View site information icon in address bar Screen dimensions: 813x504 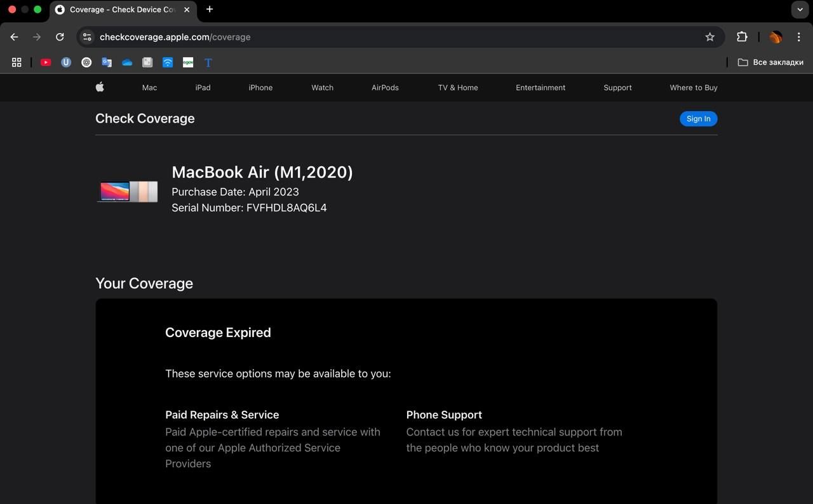click(x=88, y=37)
